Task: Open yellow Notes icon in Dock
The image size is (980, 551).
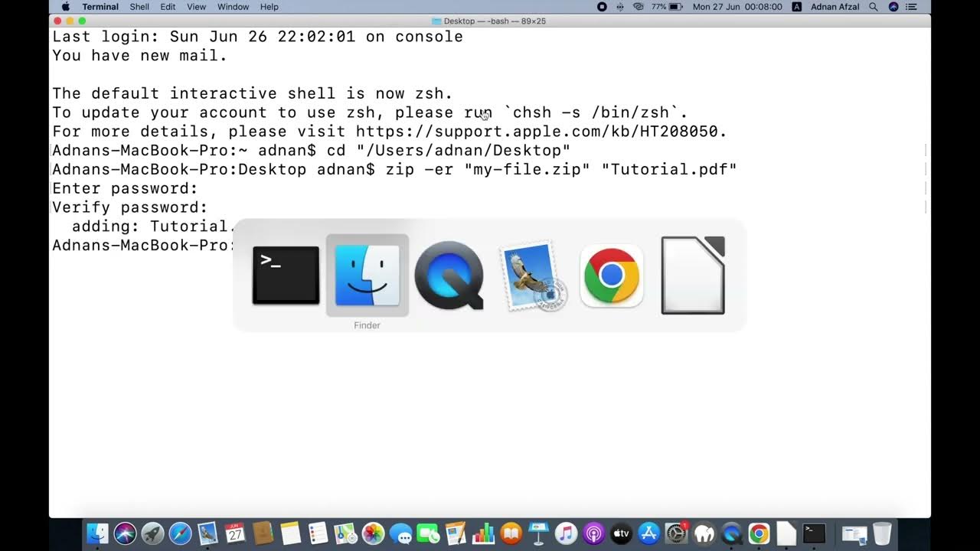Action: [x=290, y=533]
